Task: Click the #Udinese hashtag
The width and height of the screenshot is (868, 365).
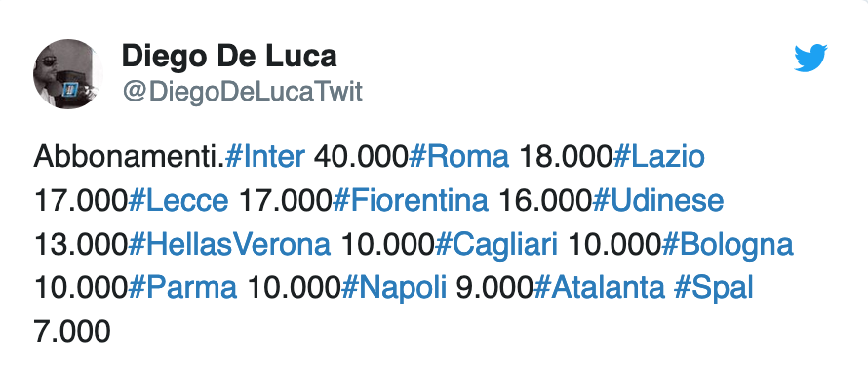Action: click(657, 200)
